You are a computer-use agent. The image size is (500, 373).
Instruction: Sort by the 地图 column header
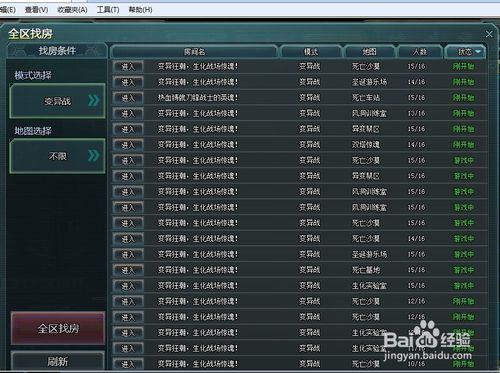369,52
